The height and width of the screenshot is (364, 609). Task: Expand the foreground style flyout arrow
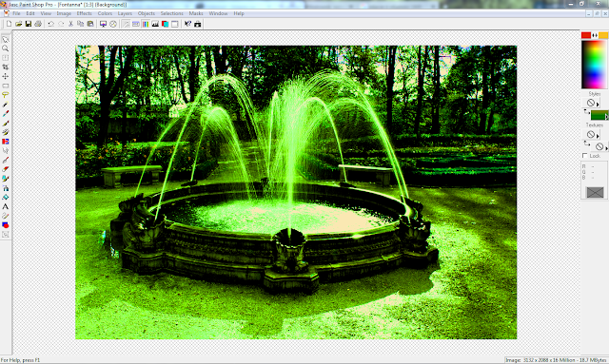598,104
